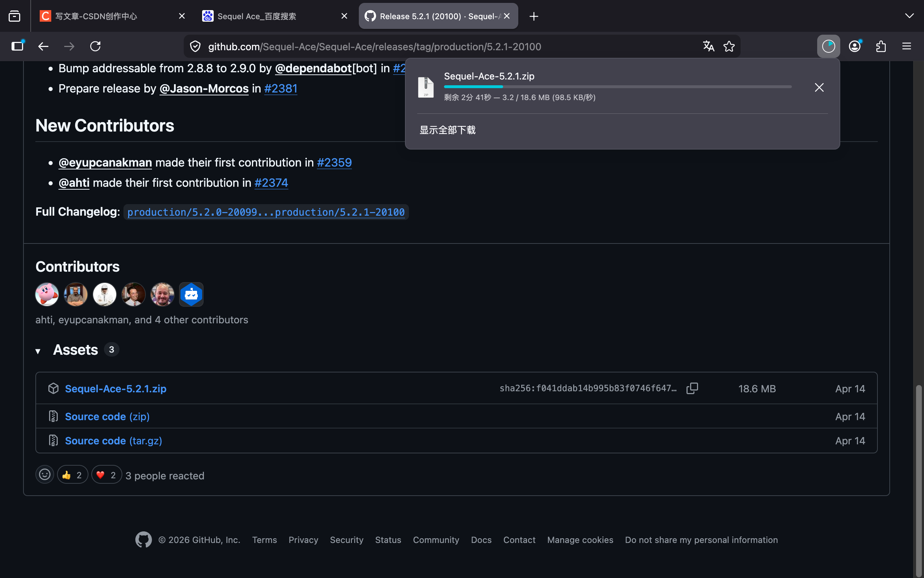Bookmark this page with the star
The width and height of the screenshot is (924, 578).
(729, 46)
